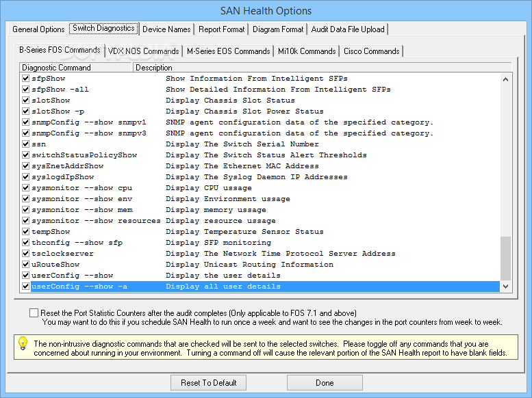Switch to Mi10k Commands tab
The image size is (532, 398).
click(x=307, y=51)
